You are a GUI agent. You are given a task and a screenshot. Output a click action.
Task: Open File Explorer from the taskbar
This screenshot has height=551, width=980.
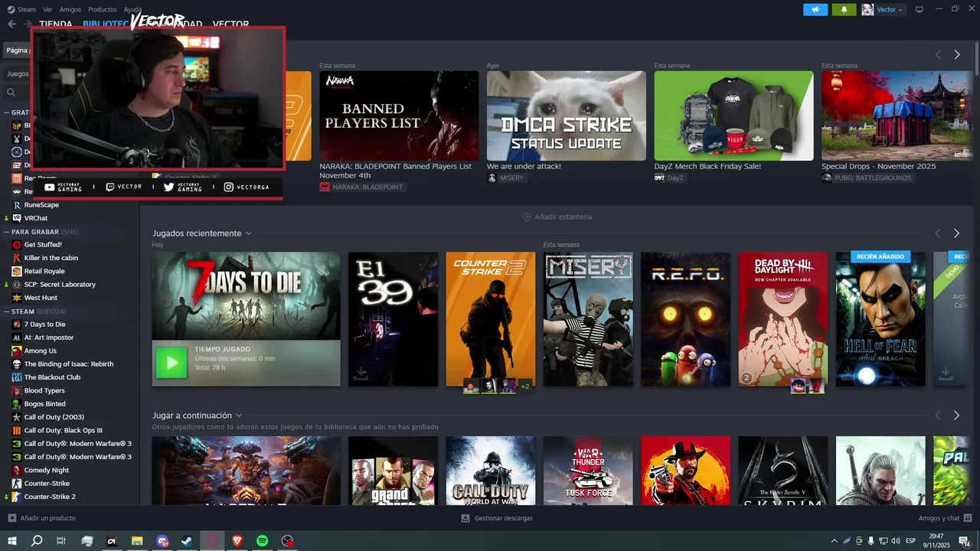coord(137,541)
